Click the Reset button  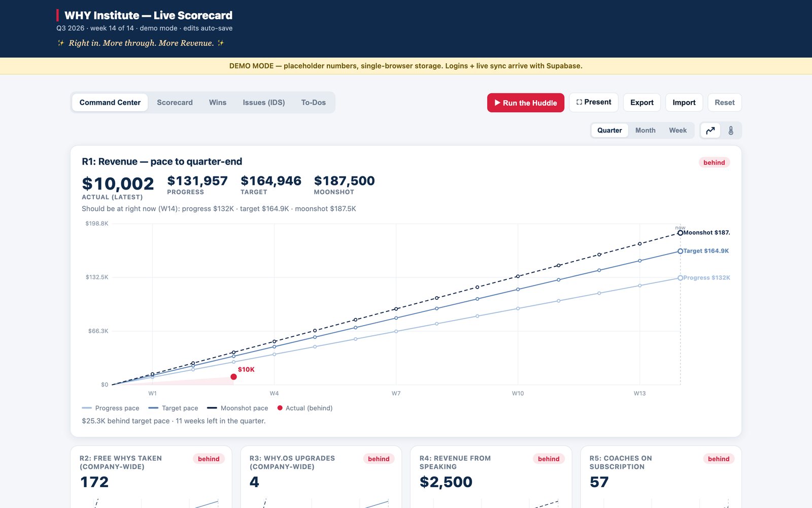(725, 103)
